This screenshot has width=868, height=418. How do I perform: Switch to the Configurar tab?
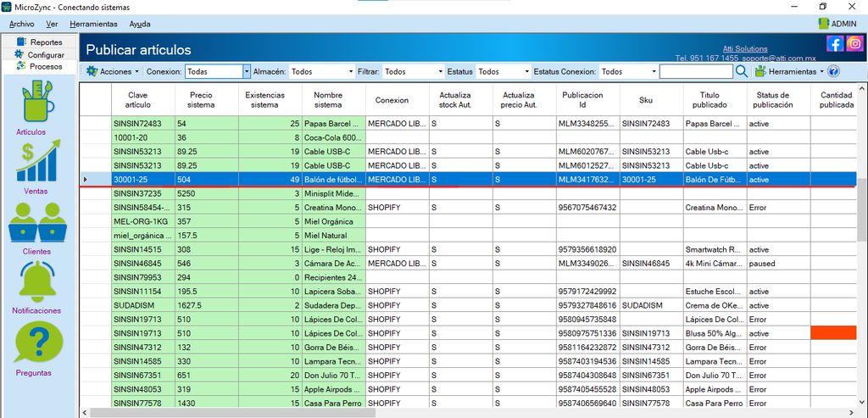tap(40, 55)
